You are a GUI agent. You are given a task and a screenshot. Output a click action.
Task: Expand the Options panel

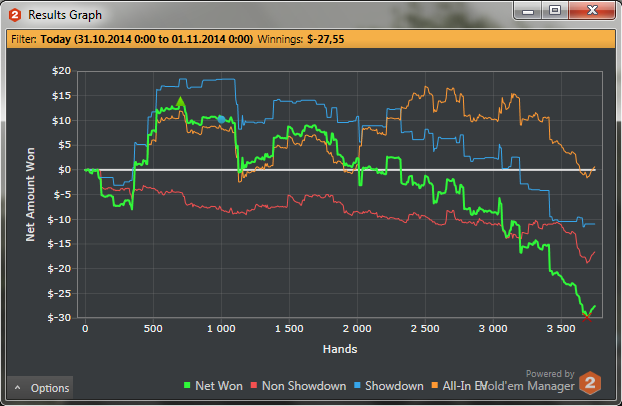(x=40, y=387)
